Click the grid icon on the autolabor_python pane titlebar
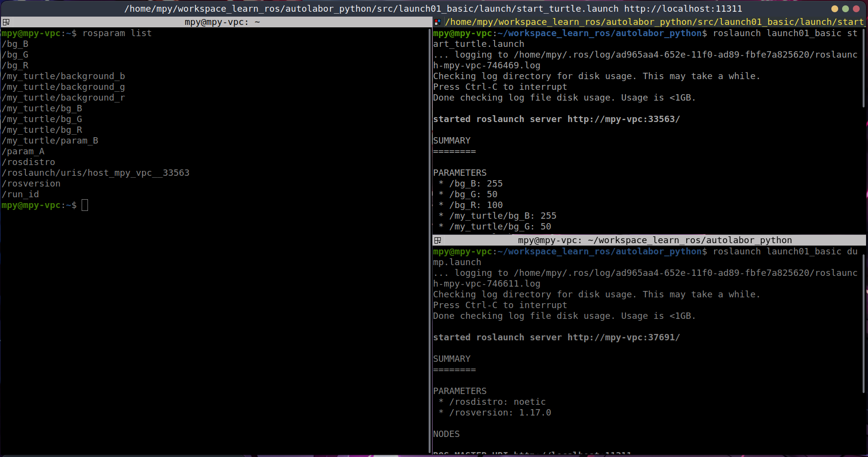Image resolution: width=868 pixels, height=457 pixels. pos(438,240)
